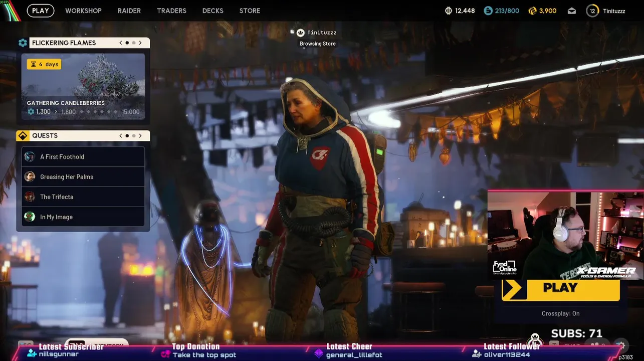Click the 1,800 milestone value
This screenshot has width=644, height=361.
[x=68, y=112]
